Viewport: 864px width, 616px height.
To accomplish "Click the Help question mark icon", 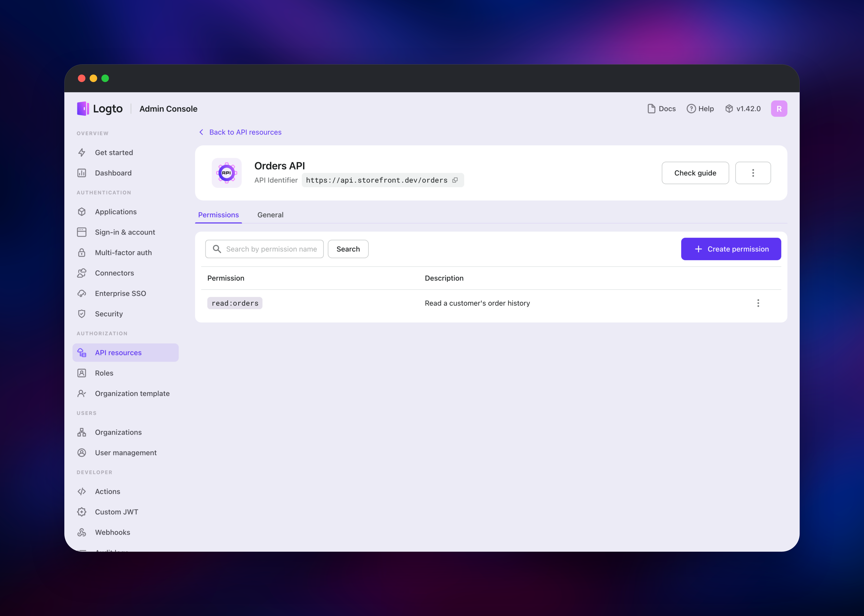I will pyautogui.click(x=691, y=109).
